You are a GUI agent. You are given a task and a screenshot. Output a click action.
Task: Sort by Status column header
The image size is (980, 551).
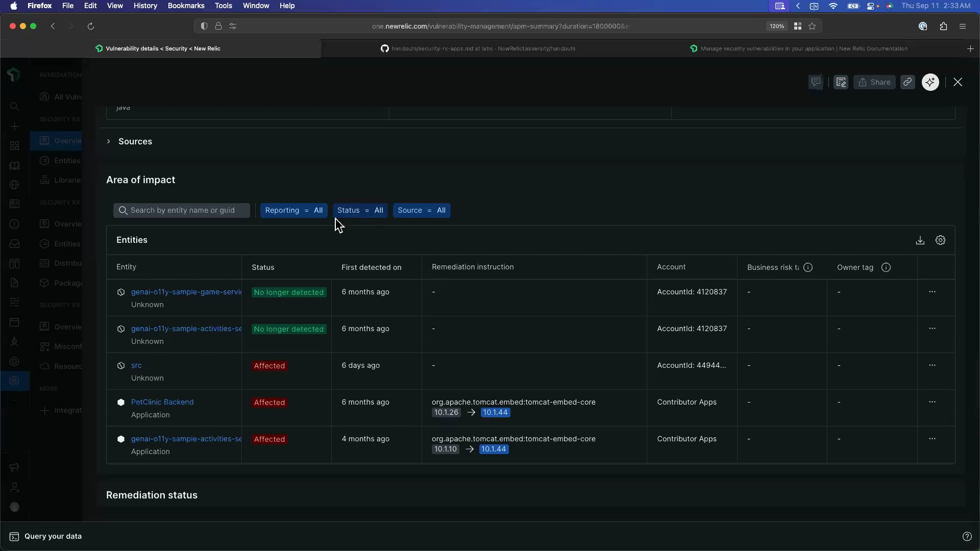(x=263, y=267)
